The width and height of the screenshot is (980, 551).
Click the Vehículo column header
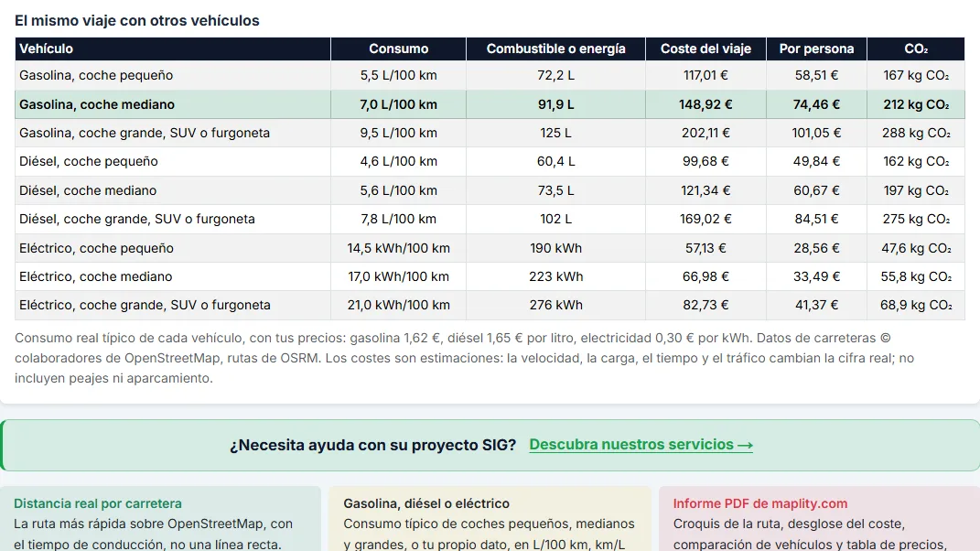point(173,49)
